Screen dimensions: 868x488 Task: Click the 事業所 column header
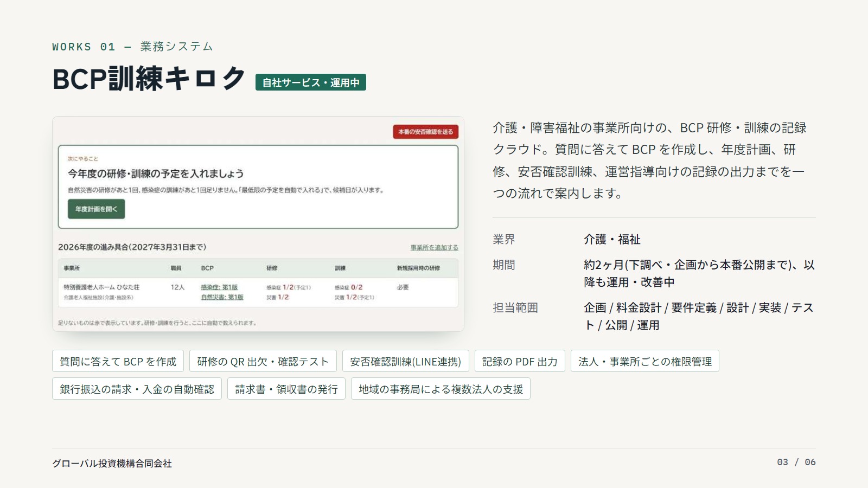(72, 268)
